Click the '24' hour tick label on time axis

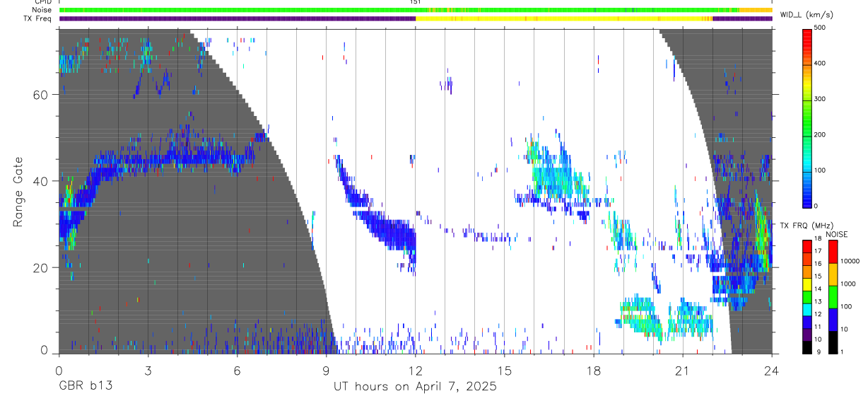(x=771, y=371)
